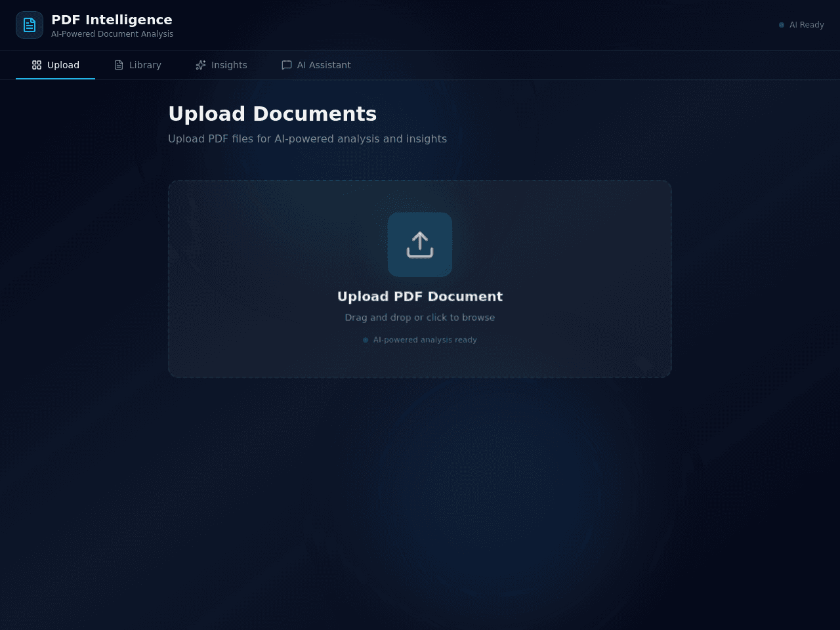
Task: Click the 'Drag and drop or click to browse' text
Action: [x=420, y=318]
